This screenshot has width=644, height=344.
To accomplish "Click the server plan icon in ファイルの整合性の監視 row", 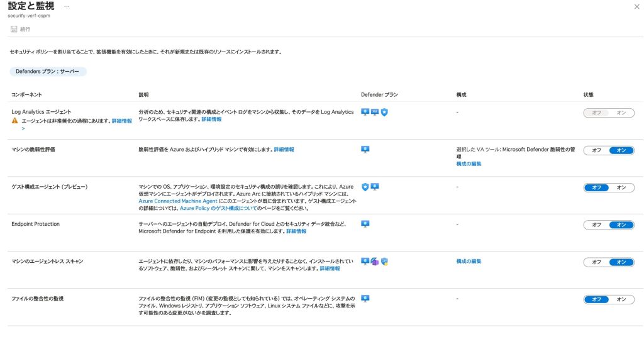I will [365, 299].
